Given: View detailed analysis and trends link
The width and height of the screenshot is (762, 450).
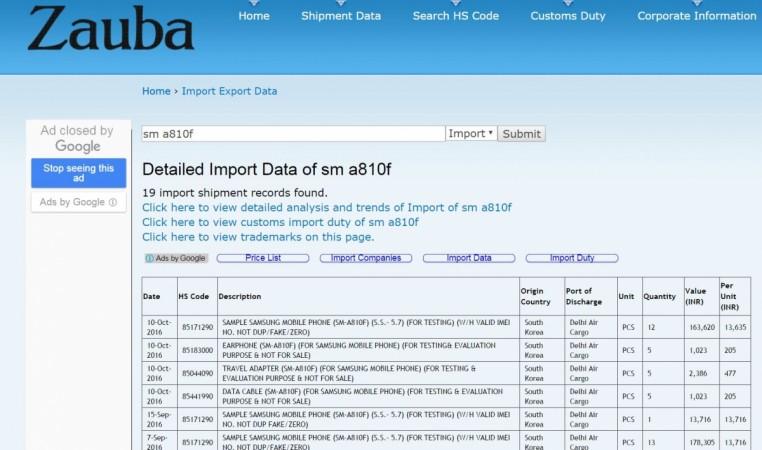Looking at the screenshot, I should click(x=326, y=207).
